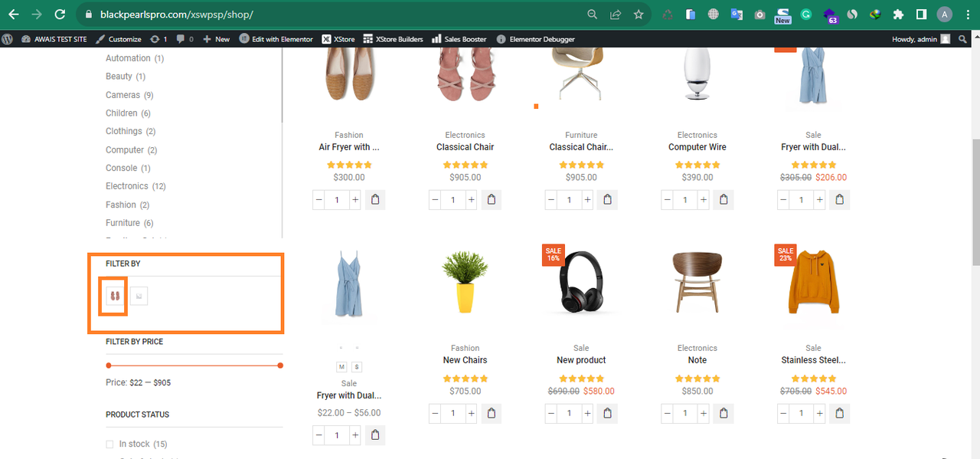Screen dimensions: 980x459
Task: Open Customize in admin bar
Action: tap(119, 39)
